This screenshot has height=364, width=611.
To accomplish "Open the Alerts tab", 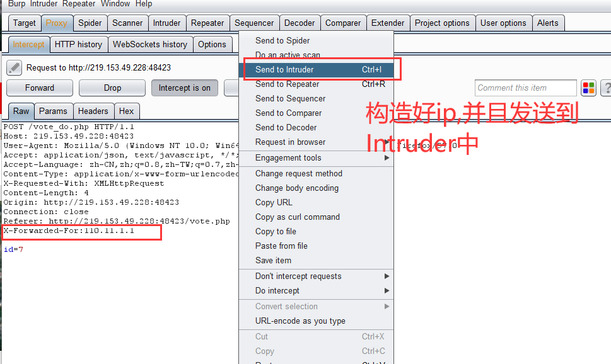I will [x=548, y=23].
